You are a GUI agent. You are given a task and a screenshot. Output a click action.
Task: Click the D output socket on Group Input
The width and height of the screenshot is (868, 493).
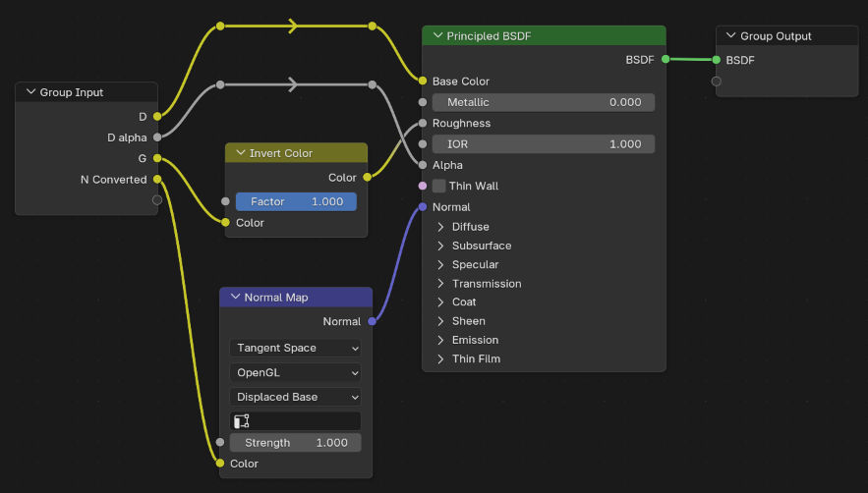[x=157, y=116]
